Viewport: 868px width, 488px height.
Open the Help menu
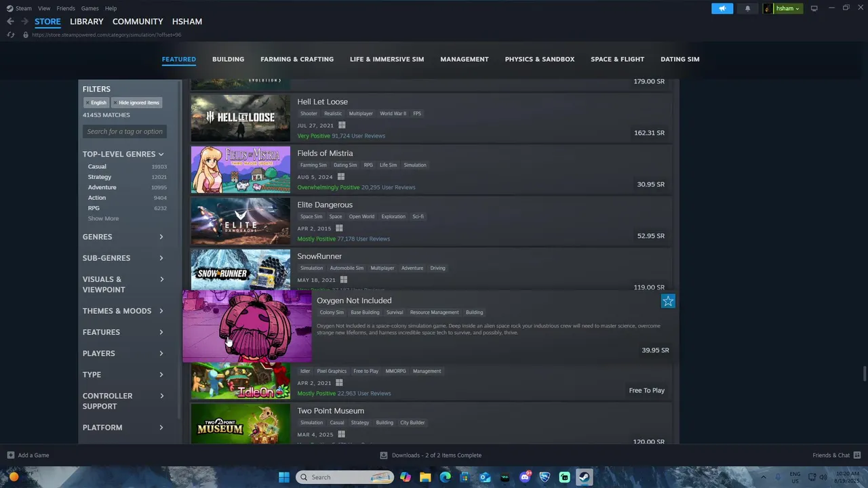(111, 8)
